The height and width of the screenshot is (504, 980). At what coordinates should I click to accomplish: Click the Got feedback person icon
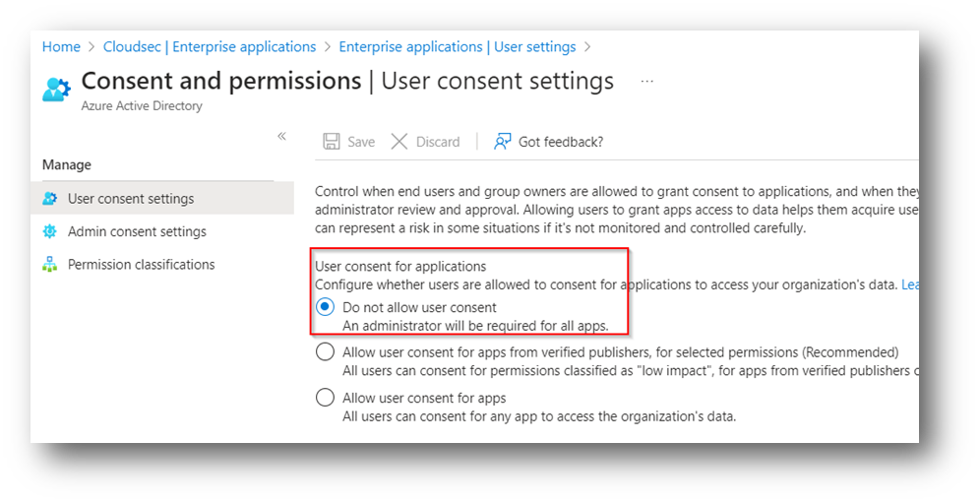(x=503, y=142)
